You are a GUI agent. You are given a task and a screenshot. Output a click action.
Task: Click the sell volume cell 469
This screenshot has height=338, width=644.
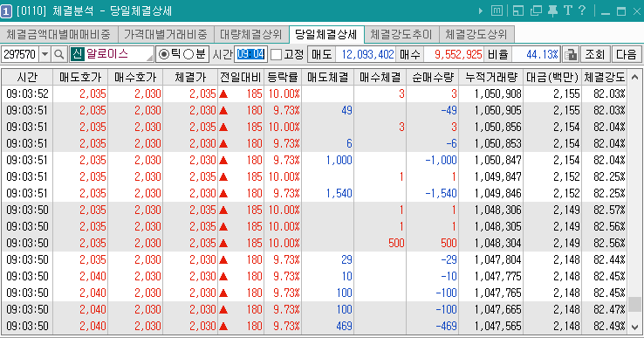(x=328, y=326)
